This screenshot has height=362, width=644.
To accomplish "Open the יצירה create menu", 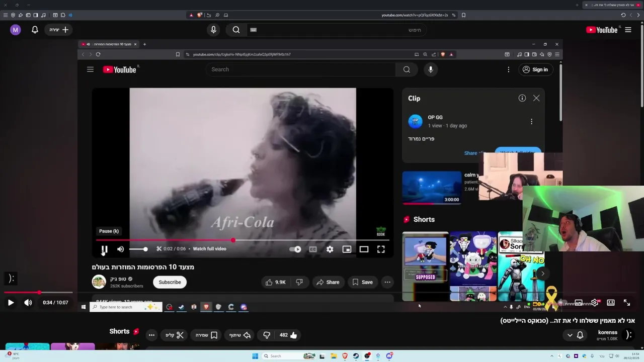I will coord(59,30).
